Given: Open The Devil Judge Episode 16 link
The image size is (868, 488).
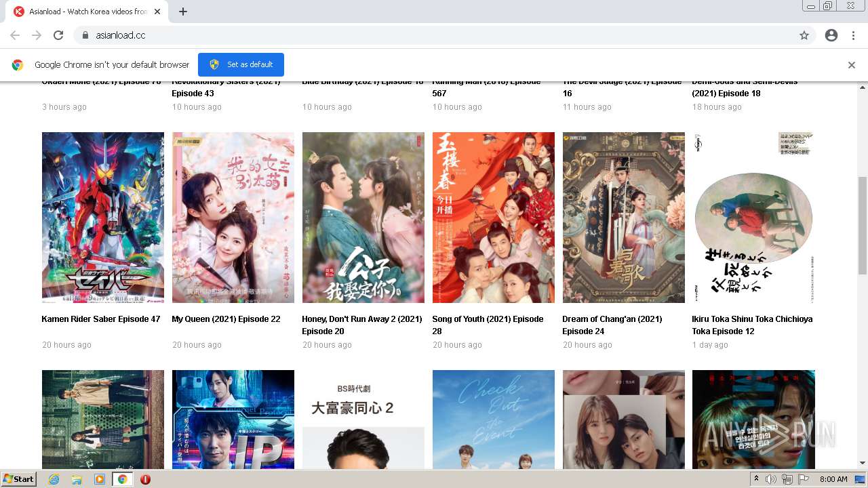Looking at the screenshot, I should click(622, 89).
